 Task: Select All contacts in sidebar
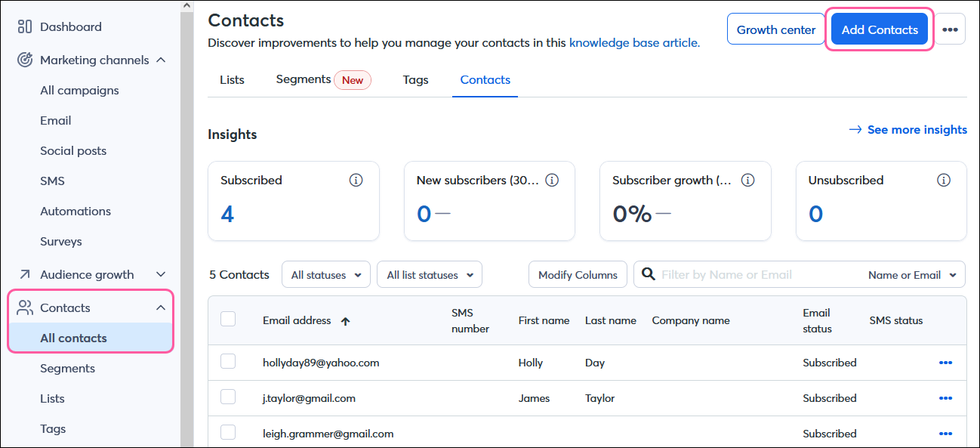(x=91, y=338)
